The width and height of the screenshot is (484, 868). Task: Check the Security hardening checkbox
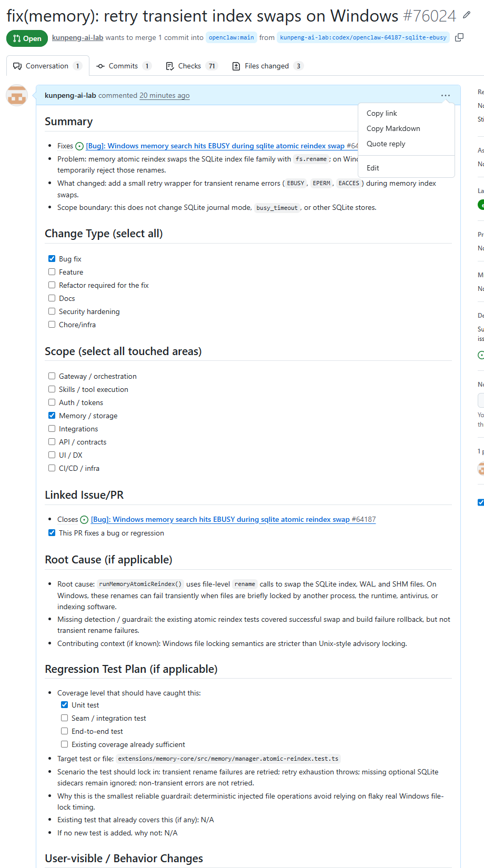coord(52,311)
